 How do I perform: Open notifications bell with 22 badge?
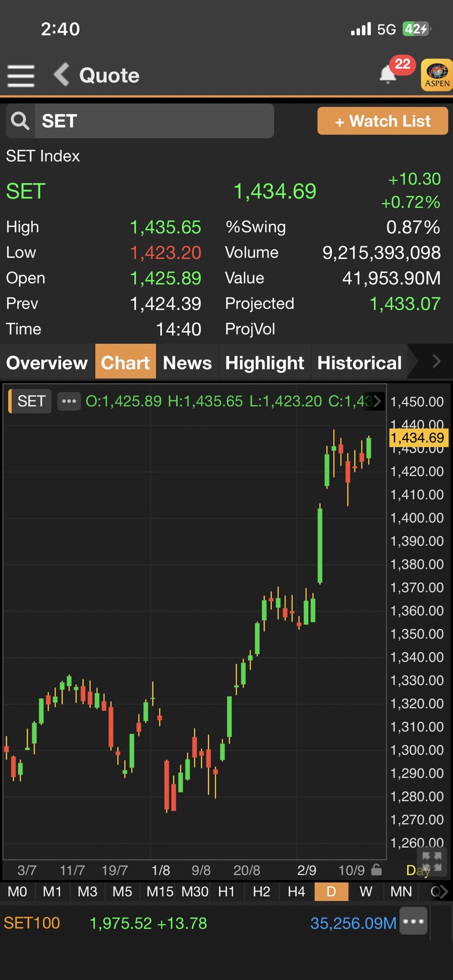[x=388, y=74]
